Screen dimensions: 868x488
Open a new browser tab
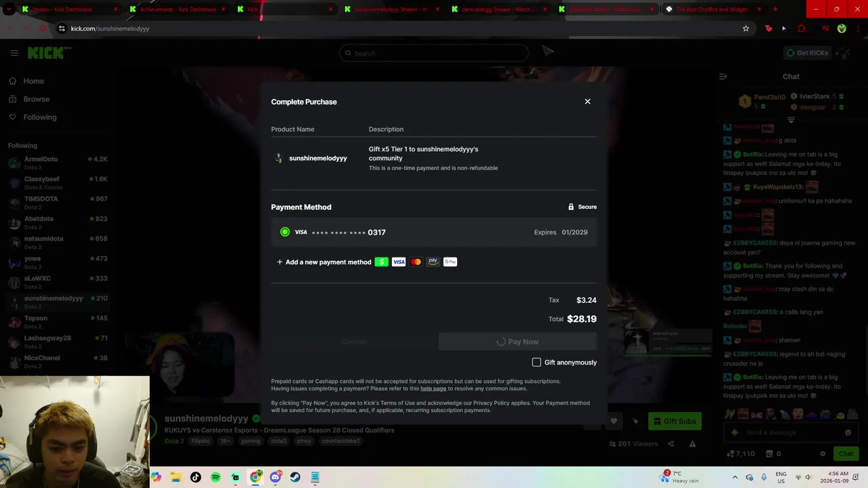775,9
